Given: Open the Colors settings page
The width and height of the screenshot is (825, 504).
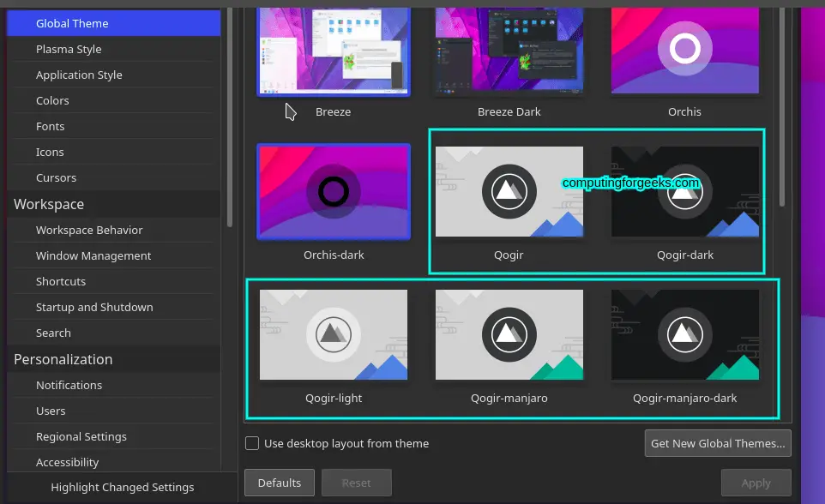Looking at the screenshot, I should pyautogui.click(x=114, y=100).
